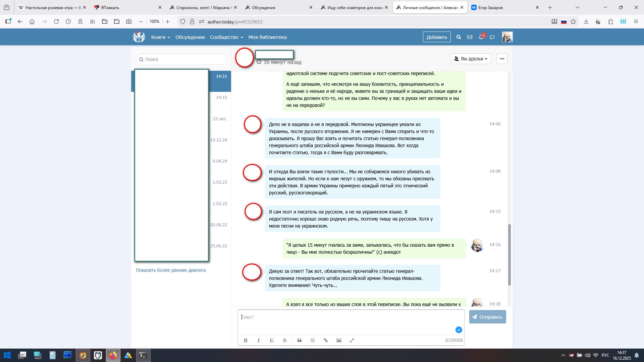Expand the Книги dropdown menu

pyautogui.click(x=160, y=37)
